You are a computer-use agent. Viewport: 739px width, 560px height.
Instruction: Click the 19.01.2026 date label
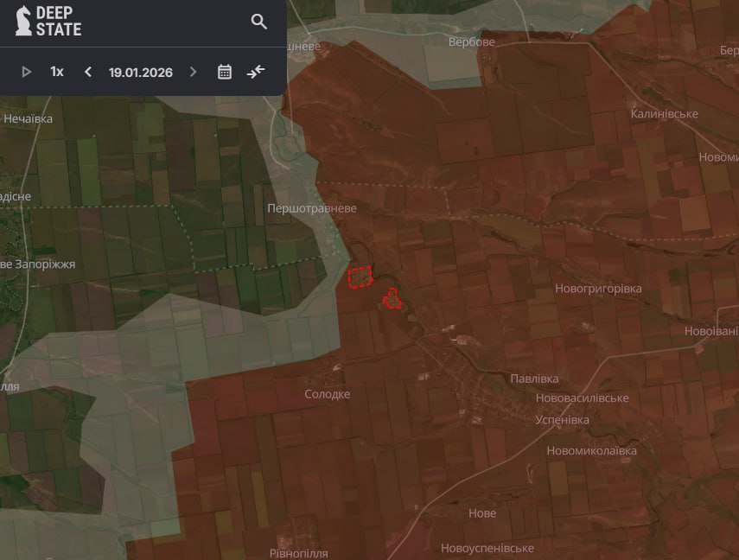pos(140,72)
